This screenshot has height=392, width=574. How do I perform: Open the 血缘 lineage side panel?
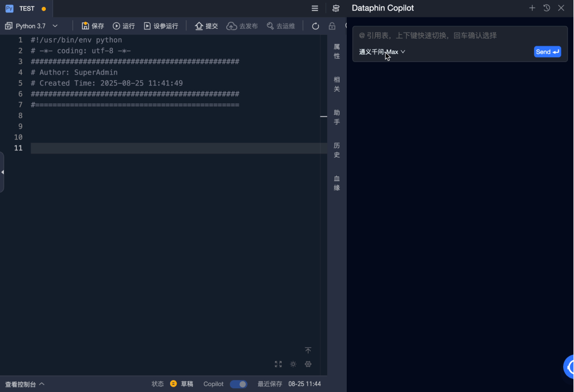coord(337,183)
